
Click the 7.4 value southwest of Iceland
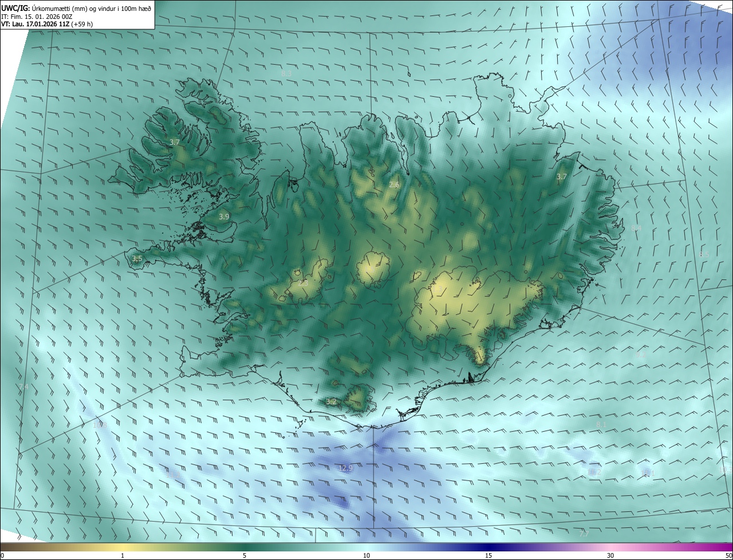point(23,388)
